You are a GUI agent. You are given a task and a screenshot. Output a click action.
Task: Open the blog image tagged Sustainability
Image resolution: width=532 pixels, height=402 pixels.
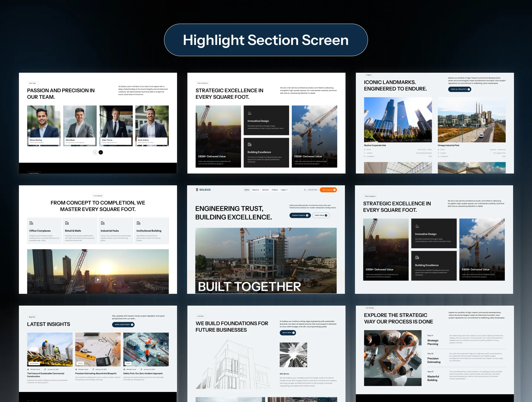pyautogui.click(x=50, y=349)
